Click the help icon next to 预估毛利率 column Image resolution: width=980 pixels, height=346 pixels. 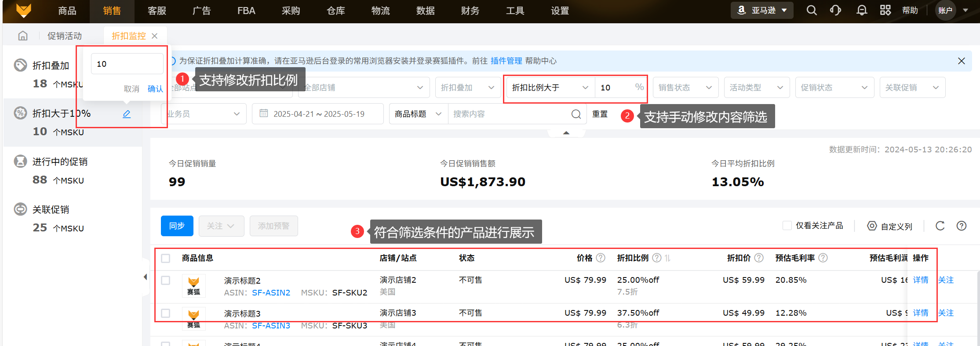tap(823, 258)
